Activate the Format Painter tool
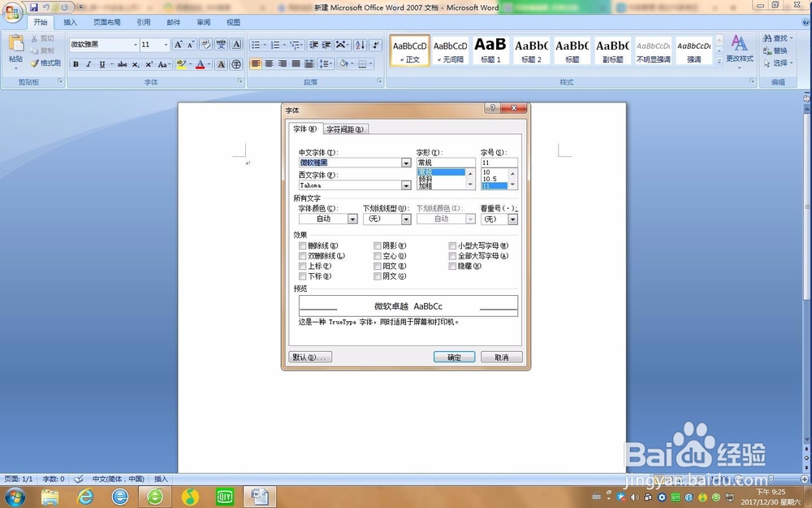 click(x=45, y=63)
